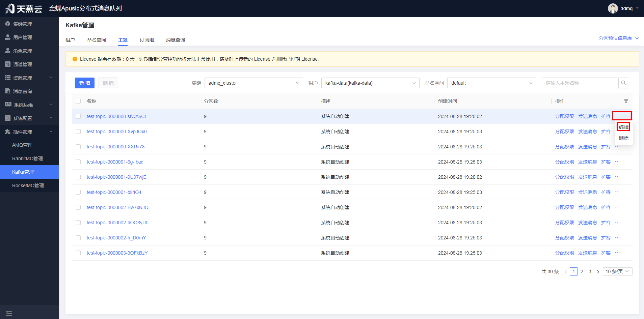The image size is (644, 319).
Task: Switch to the 租户 tab
Action: pos(70,40)
